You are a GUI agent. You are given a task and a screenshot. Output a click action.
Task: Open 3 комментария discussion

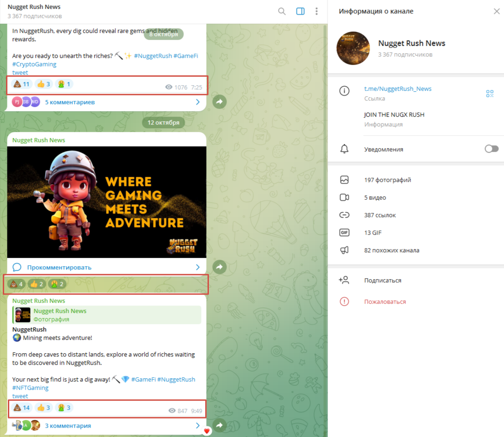click(68, 426)
